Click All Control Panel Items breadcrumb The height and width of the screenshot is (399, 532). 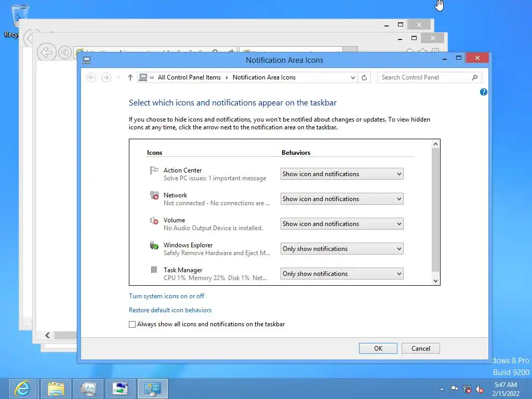click(x=189, y=77)
